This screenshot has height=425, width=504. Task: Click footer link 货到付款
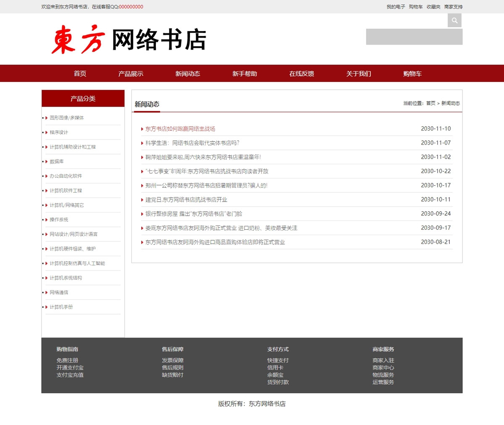[x=278, y=382]
